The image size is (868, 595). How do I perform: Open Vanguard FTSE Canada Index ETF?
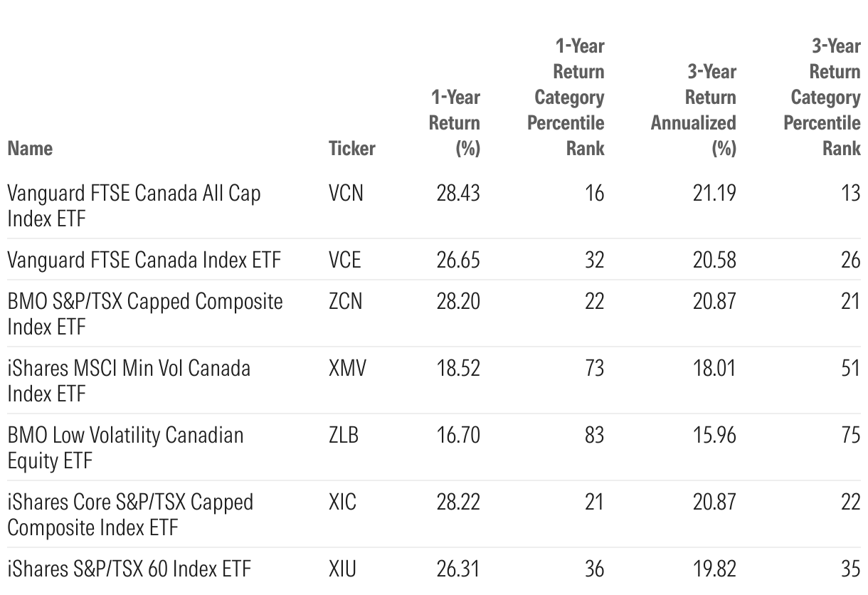pyautogui.click(x=144, y=260)
